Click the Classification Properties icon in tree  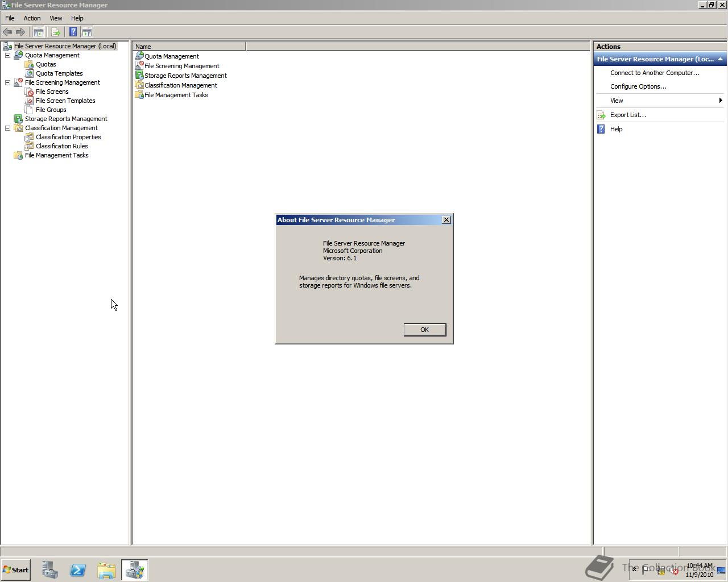[29, 137]
